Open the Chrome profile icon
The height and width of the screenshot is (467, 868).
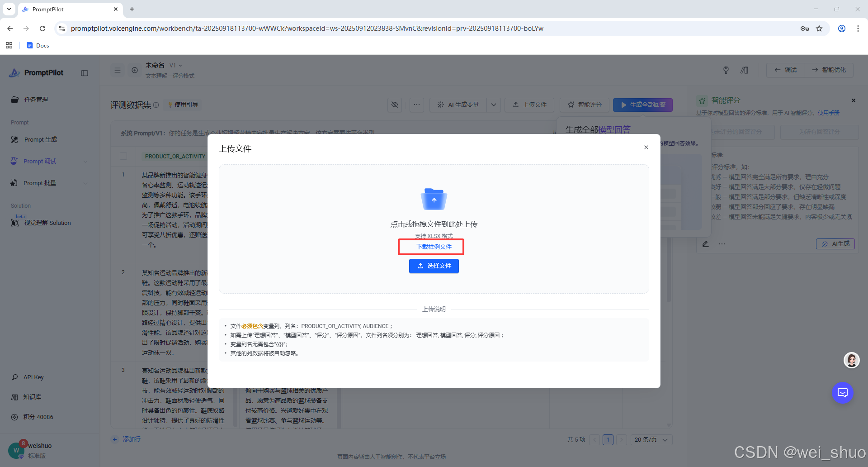842,29
